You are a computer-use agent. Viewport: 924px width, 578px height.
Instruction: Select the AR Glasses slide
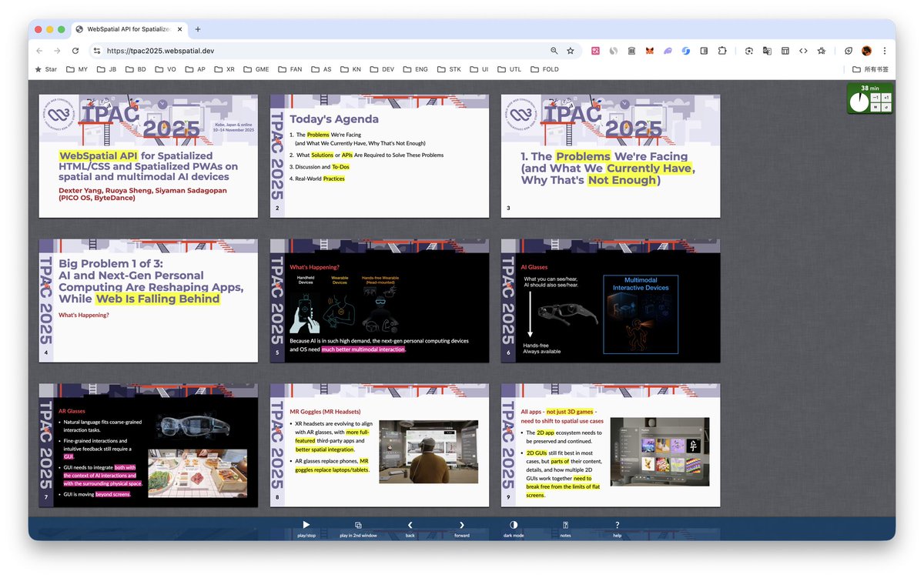point(149,446)
